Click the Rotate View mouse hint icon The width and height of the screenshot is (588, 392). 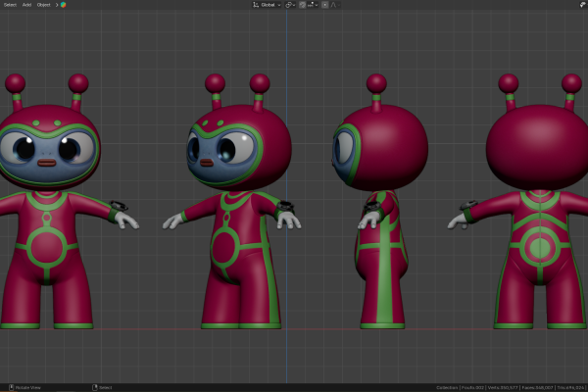11,387
